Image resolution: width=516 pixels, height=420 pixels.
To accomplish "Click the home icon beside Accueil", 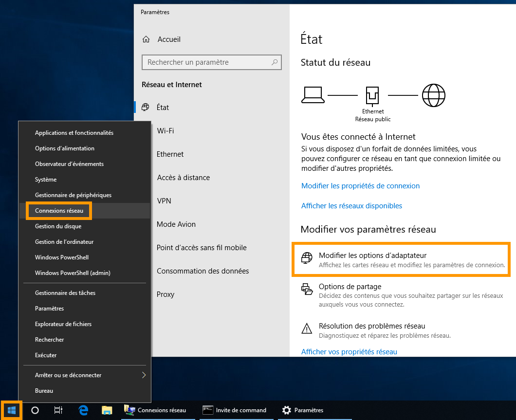I will (x=146, y=39).
